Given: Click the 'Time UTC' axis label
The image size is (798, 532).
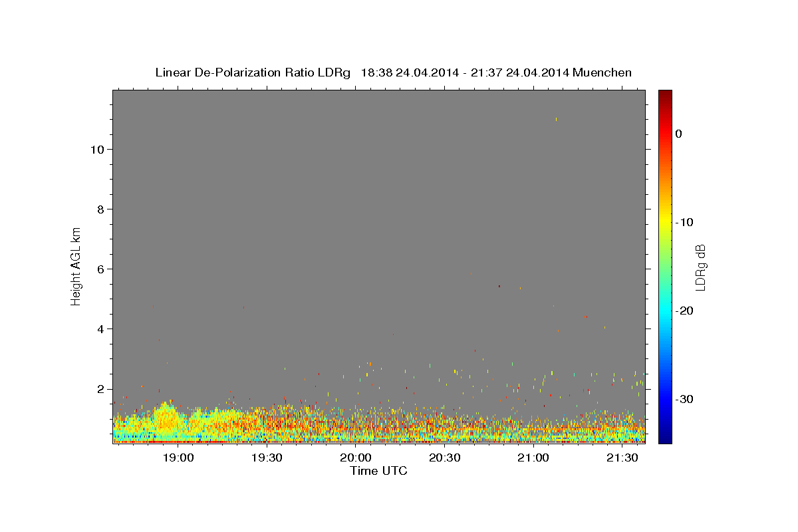Looking at the screenshot, I should click(378, 471).
